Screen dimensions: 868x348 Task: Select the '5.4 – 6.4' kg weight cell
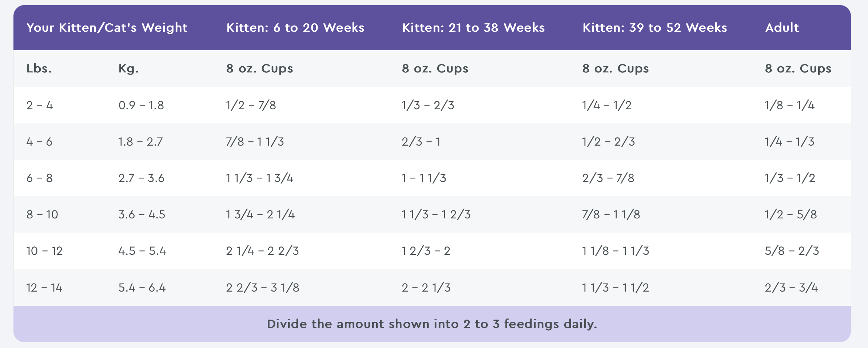click(x=142, y=288)
